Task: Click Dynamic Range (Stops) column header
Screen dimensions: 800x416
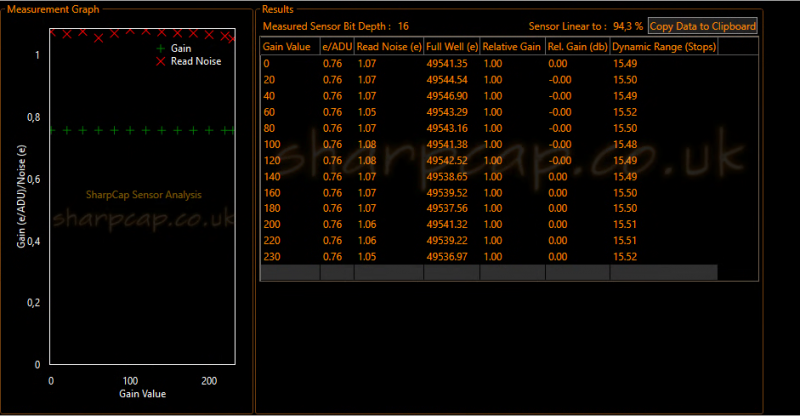Action: point(664,46)
